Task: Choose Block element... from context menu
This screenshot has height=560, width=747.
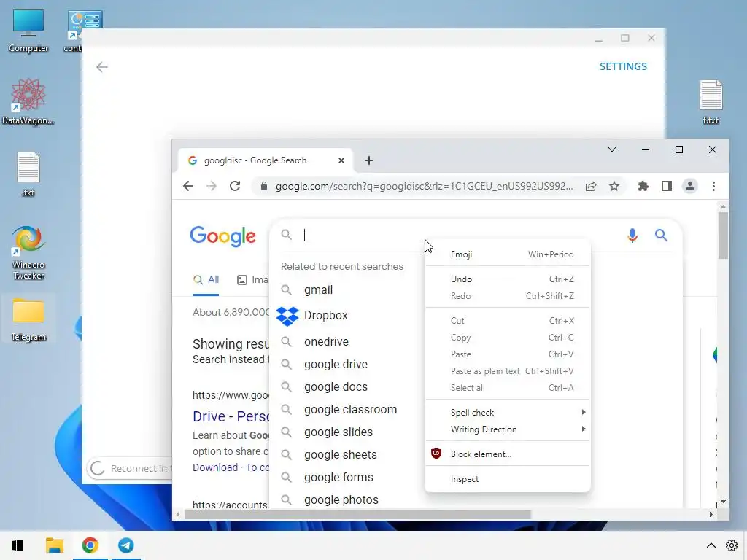Action: pos(508,454)
